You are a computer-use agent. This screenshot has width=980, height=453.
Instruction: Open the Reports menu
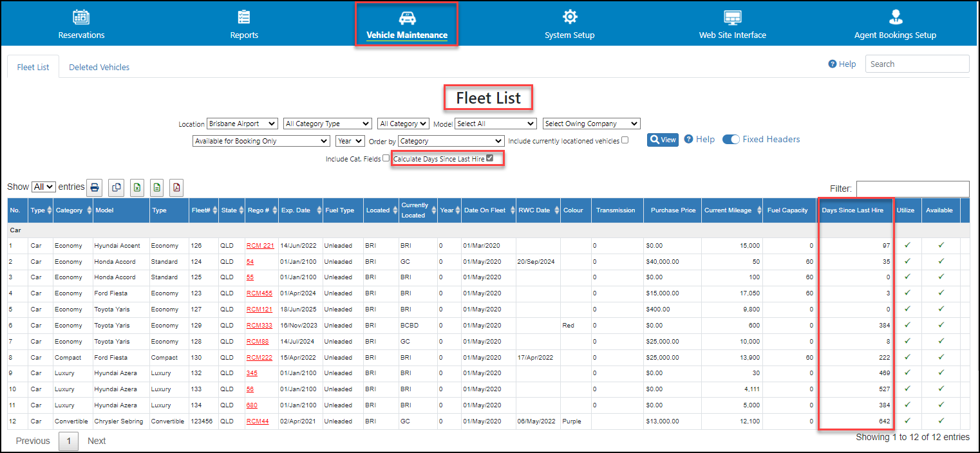(x=244, y=24)
